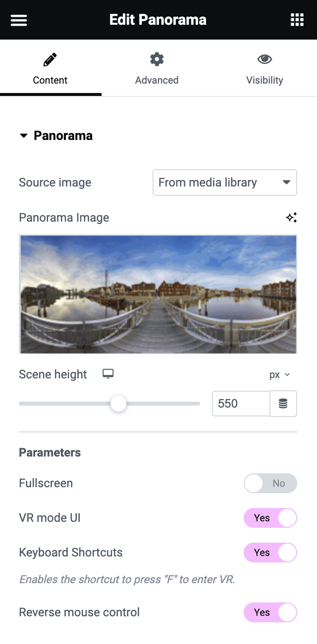Click the pencil icon above Content

point(50,59)
